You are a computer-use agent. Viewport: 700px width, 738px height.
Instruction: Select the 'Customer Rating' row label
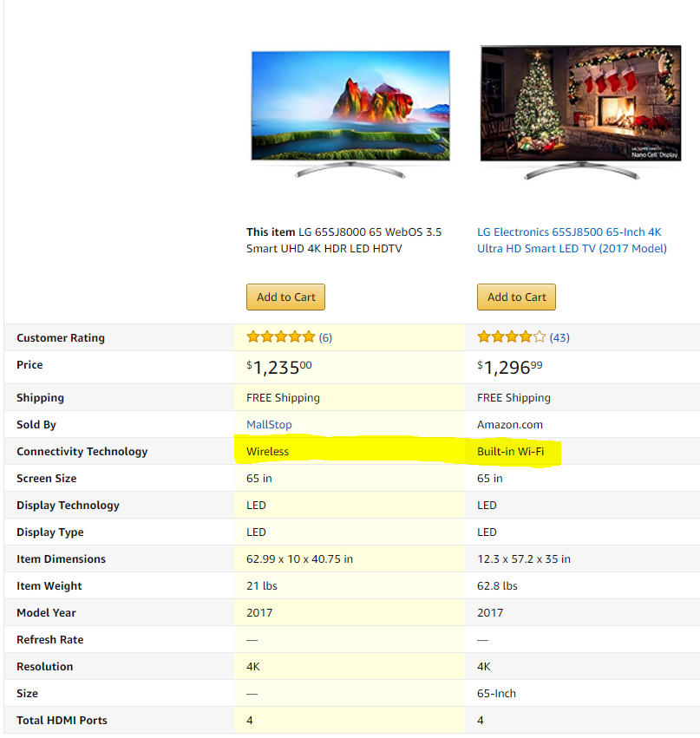61,338
